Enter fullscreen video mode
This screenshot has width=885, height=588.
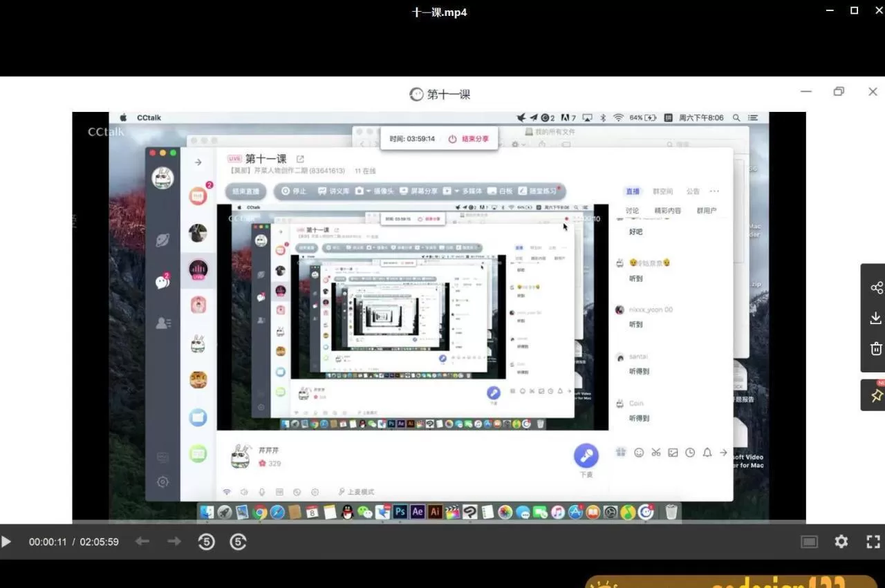click(x=873, y=542)
